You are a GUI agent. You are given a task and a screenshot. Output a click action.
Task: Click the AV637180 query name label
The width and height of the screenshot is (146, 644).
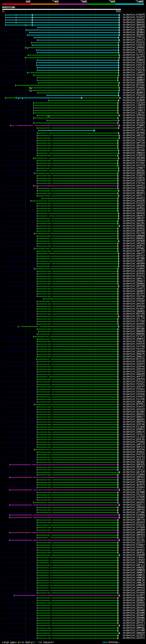8,8
